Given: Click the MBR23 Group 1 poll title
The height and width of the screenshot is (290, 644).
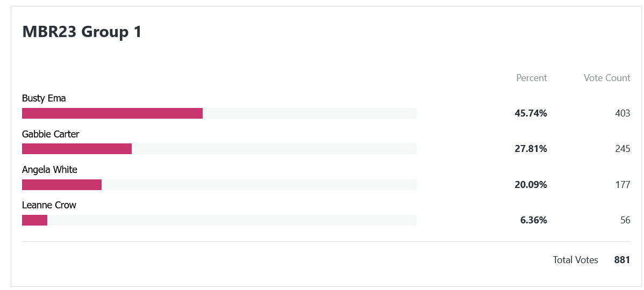Looking at the screenshot, I should click(x=82, y=32).
